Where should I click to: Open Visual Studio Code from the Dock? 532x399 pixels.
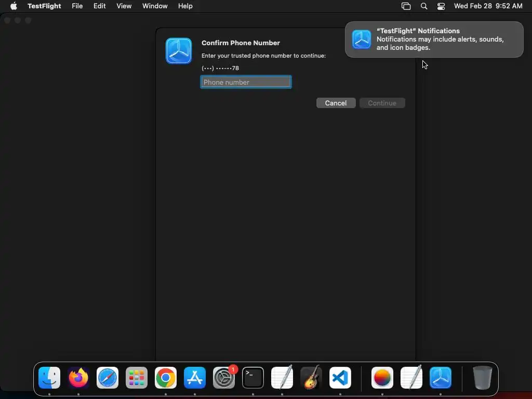pyautogui.click(x=340, y=377)
